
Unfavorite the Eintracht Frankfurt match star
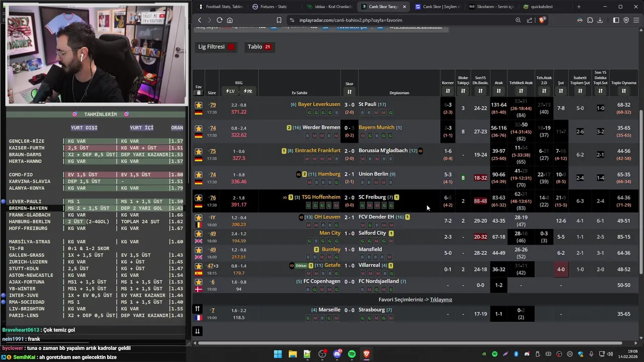tap(199, 151)
